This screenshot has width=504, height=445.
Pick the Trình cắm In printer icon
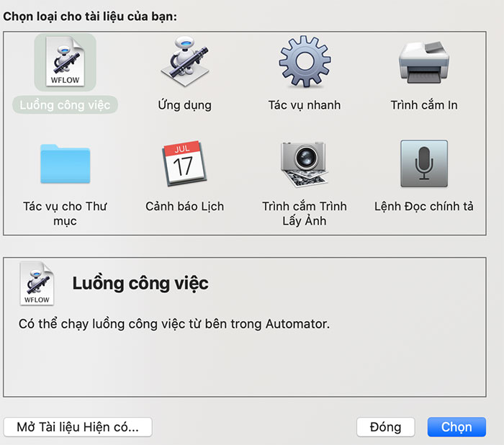click(x=424, y=62)
